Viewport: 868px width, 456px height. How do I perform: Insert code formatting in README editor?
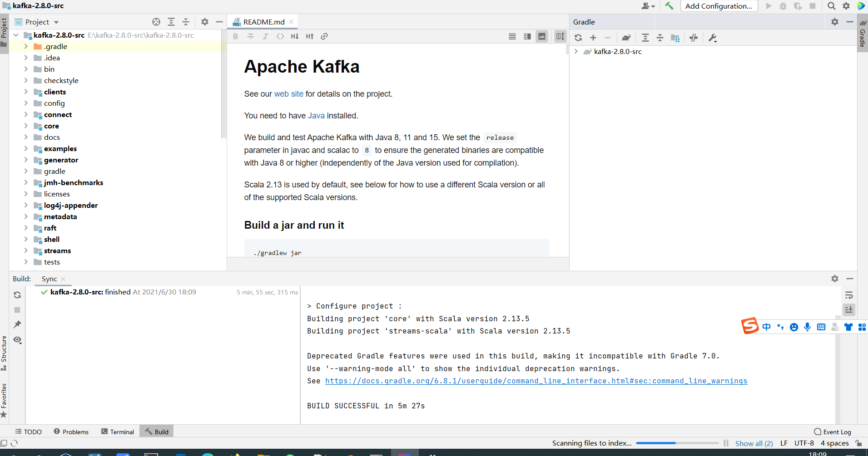280,36
